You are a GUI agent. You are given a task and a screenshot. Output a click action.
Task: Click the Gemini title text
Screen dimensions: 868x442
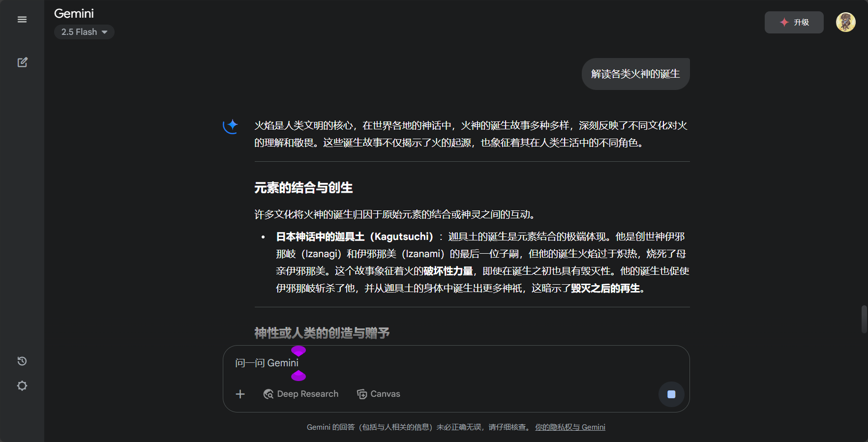coord(74,13)
